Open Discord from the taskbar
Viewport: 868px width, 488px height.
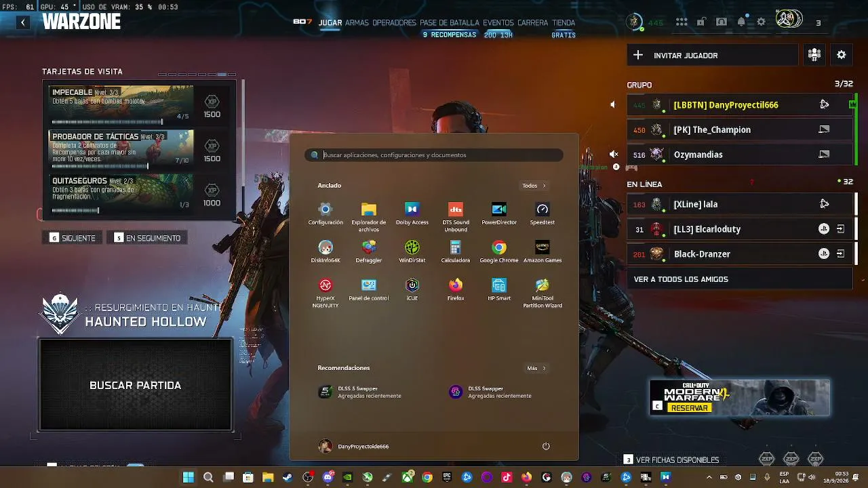coord(328,477)
